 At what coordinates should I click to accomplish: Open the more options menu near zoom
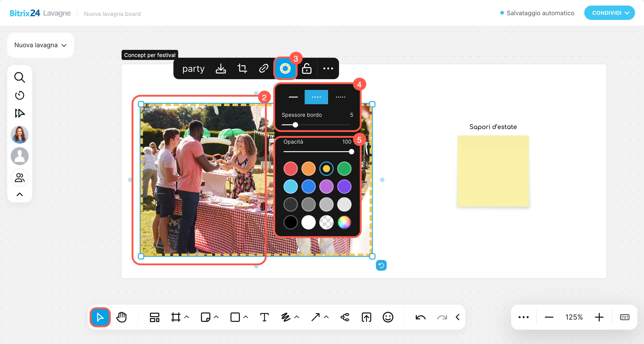coord(523,317)
